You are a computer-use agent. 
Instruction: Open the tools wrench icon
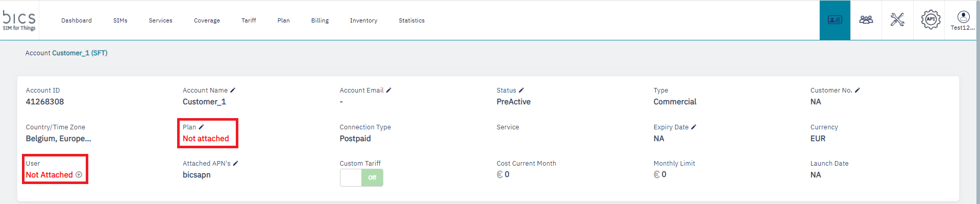coord(897,20)
